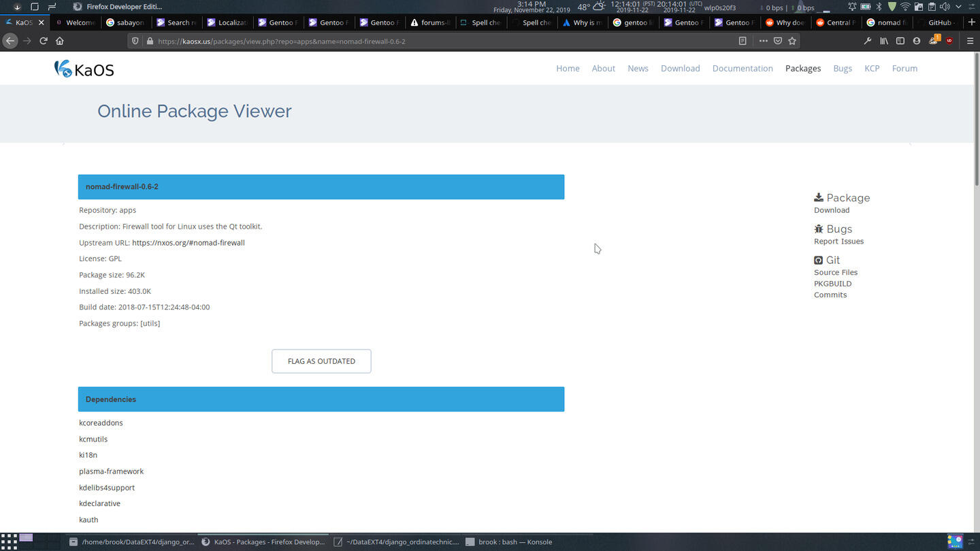Image resolution: width=980 pixels, height=551 pixels.
Task: Toggle Reader View icon in URL bar
Action: click(742, 41)
